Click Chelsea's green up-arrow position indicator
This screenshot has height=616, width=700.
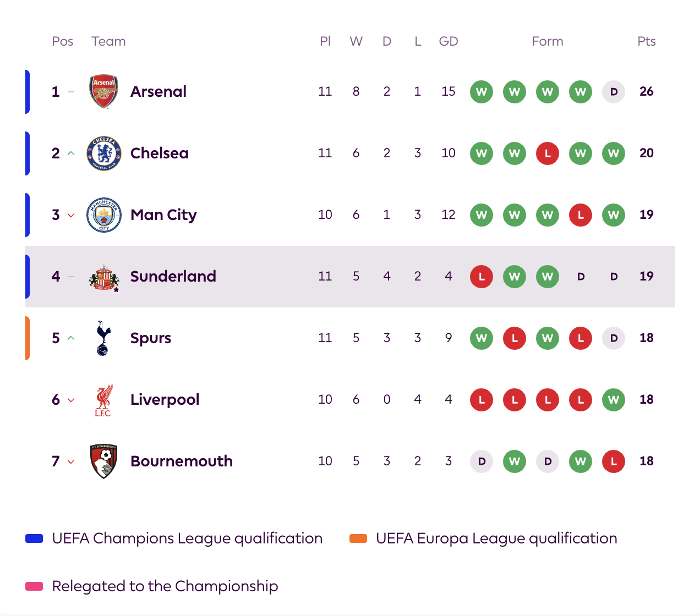pyautogui.click(x=71, y=153)
